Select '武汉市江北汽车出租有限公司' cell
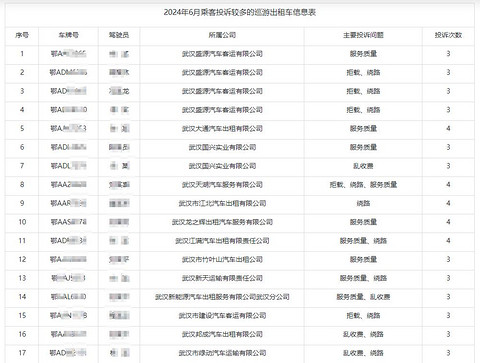The width and height of the screenshot is (480, 363). (222, 203)
